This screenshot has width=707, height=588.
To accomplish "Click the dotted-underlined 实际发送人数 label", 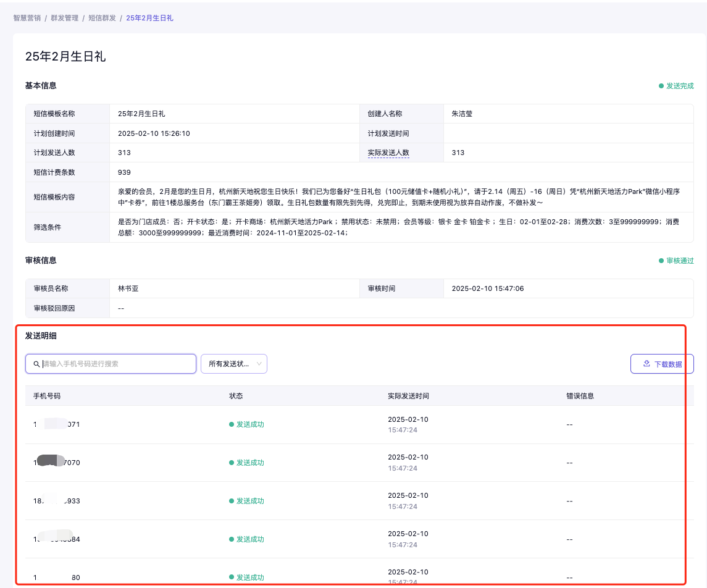I will pos(388,153).
